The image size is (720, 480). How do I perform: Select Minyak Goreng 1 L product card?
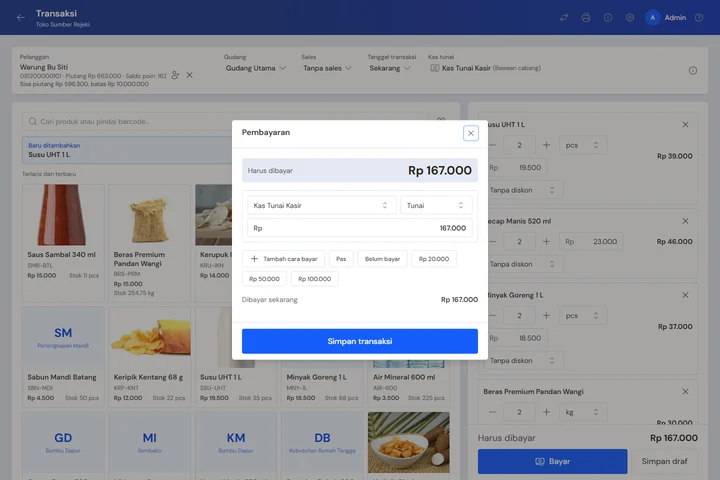322,384
